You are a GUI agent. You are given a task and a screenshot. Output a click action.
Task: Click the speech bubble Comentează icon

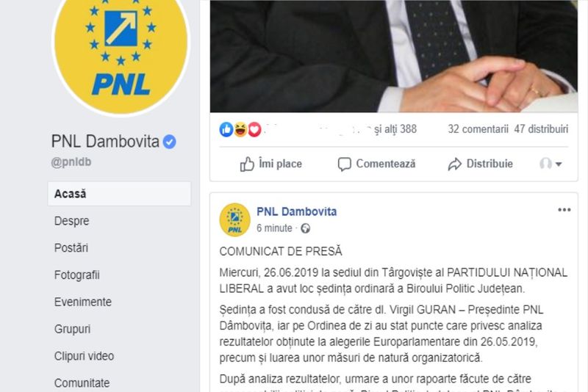pyautogui.click(x=344, y=164)
